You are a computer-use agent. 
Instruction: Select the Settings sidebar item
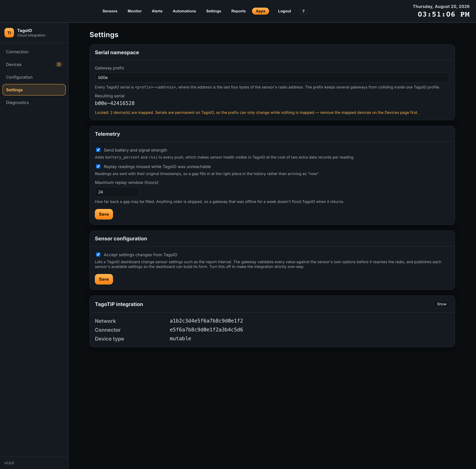tap(34, 90)
